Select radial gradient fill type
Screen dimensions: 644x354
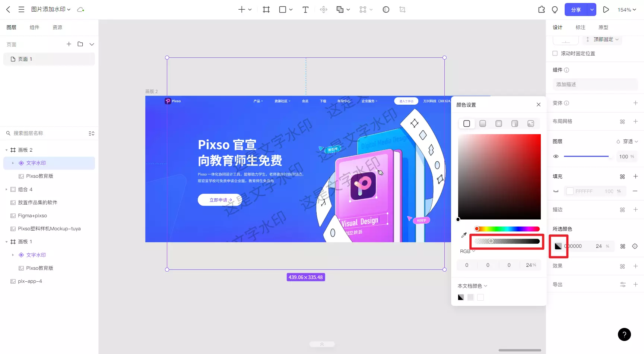point(499,123)
